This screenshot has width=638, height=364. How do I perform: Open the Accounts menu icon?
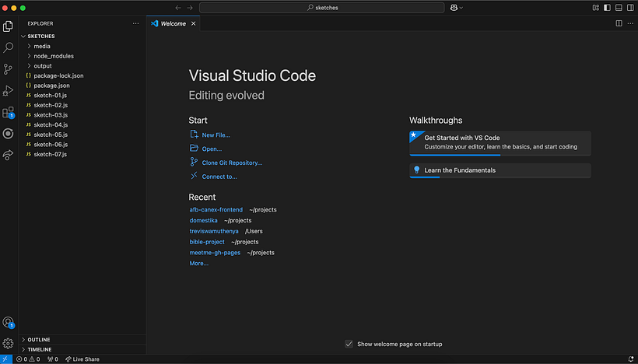pos(8,323)
